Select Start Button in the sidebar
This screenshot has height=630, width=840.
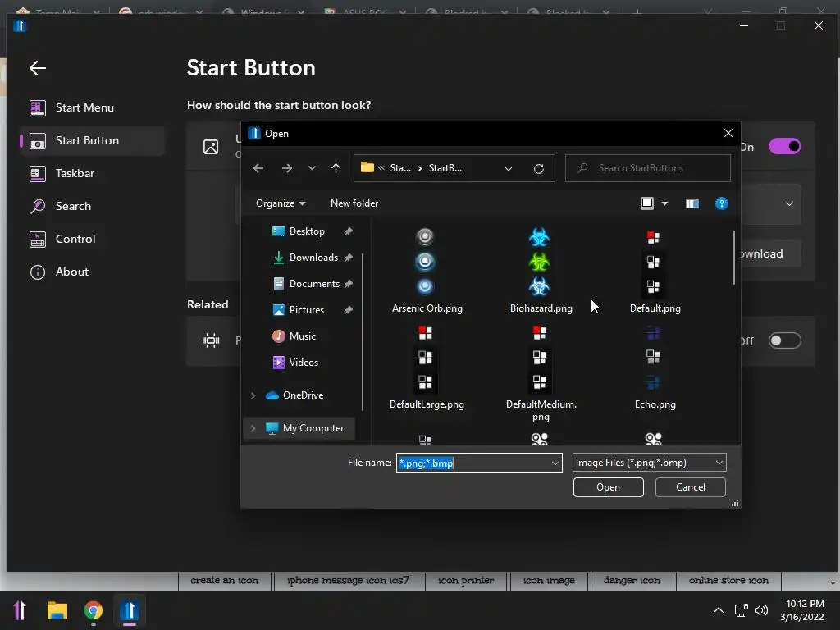[x=92, y=141]
